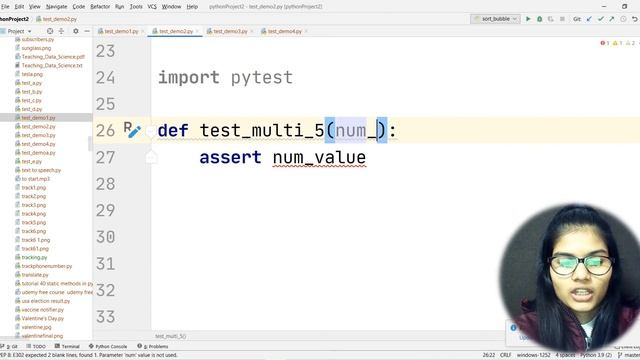Screen dimensions: 640x360
Task: Select Teaching_Data_Science.pdf file
Action: (x=53, y=57)
